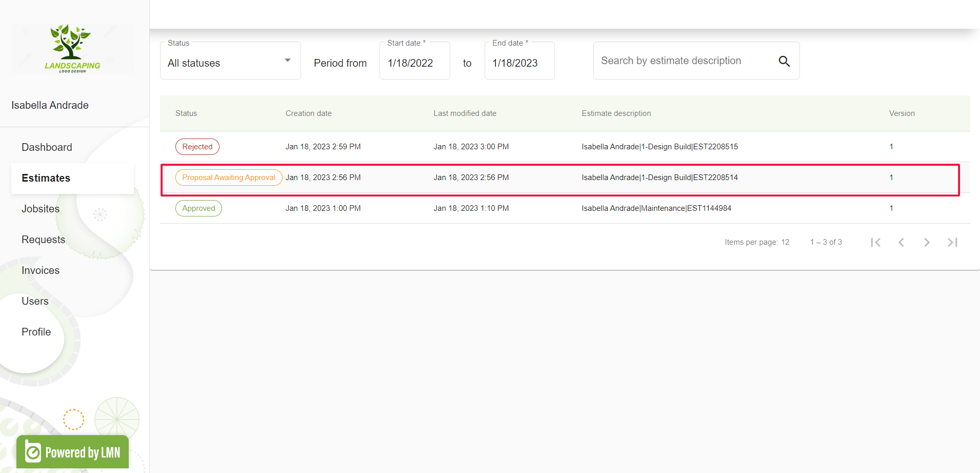Open Dashboard in sidebar
Image resolution: width=980 pixels, height=473 pixels.
tap(47, 147)
